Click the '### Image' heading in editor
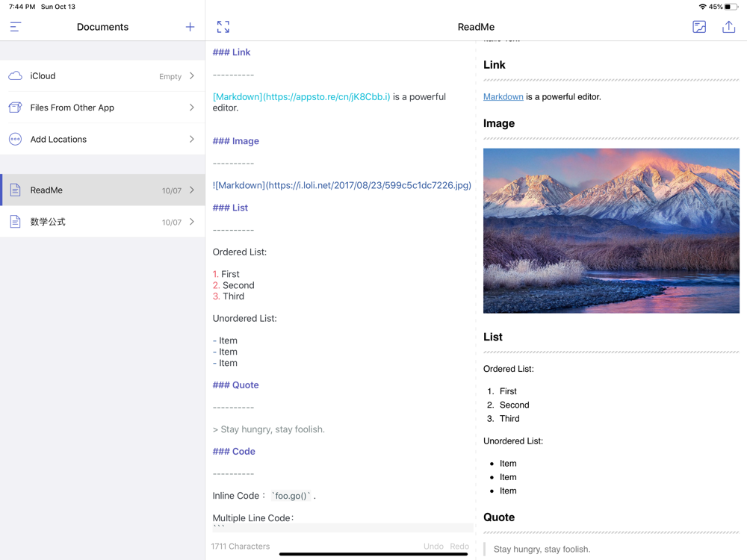The image size is (747, 560). tap(235, 141)
